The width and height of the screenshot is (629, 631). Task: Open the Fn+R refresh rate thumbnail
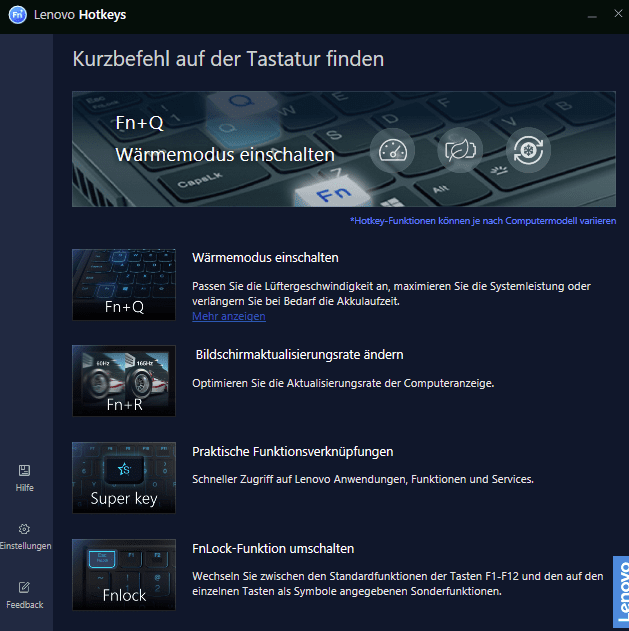pyautogui.click(x=124, y=381)
